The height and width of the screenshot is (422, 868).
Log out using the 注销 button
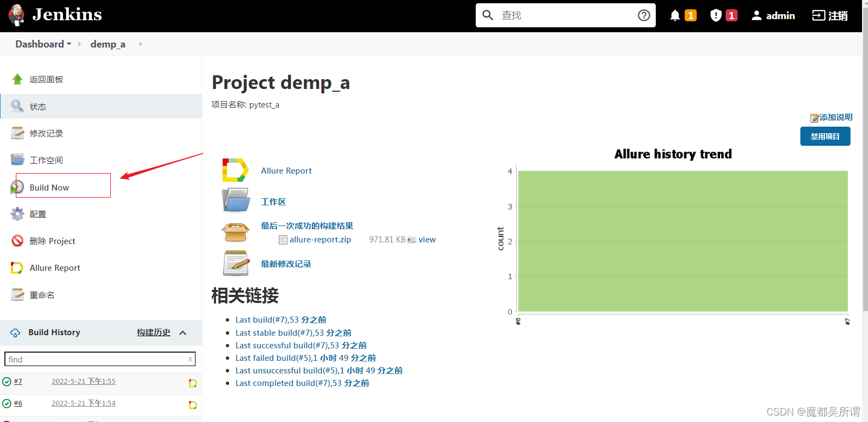830,15
